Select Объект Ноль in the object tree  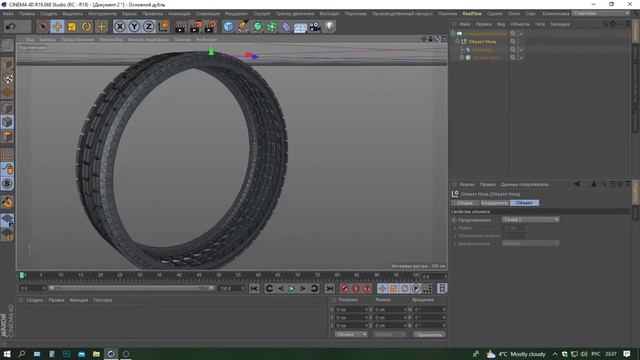pyautogui.click(x=482, y=42)
